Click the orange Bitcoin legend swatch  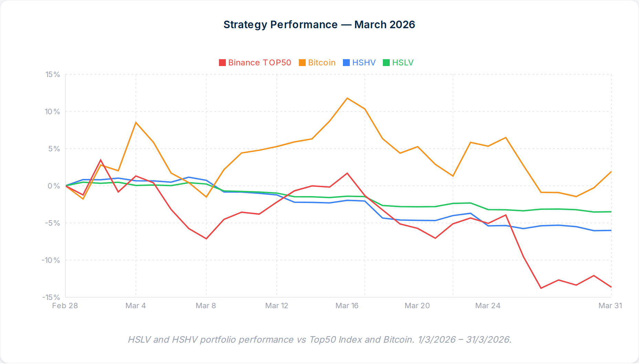[302, 63]
